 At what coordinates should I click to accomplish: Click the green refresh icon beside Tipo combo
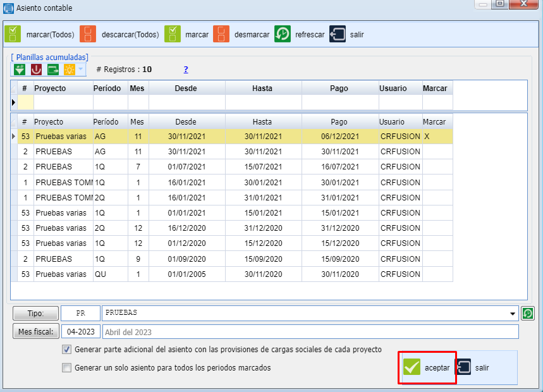[528, 314]
